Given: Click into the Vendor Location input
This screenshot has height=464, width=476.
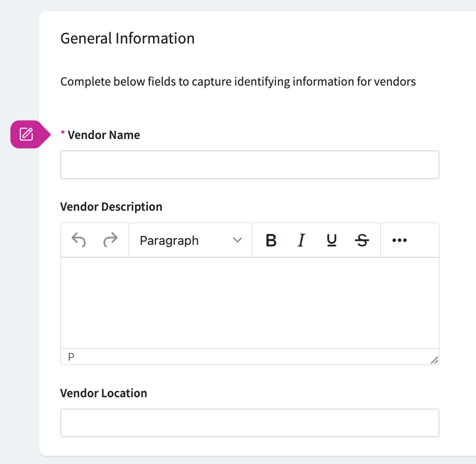Looking at the screenshot, I should 249,423.
